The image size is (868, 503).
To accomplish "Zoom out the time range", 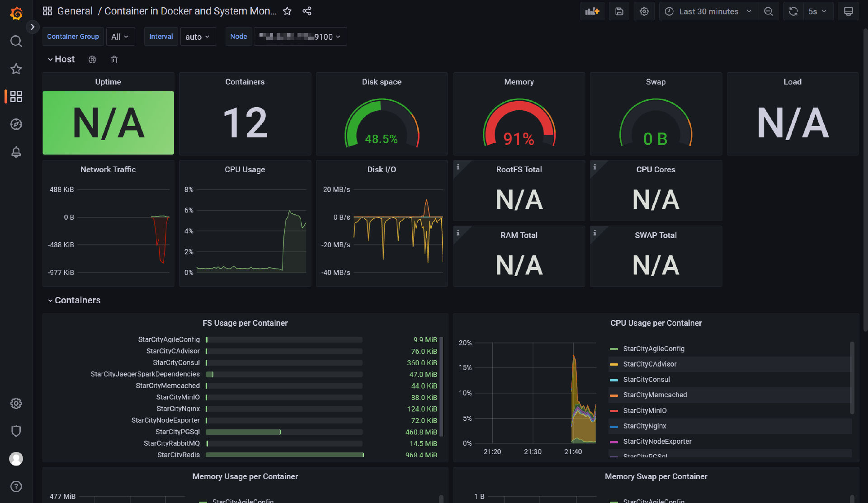I will 768,11.
